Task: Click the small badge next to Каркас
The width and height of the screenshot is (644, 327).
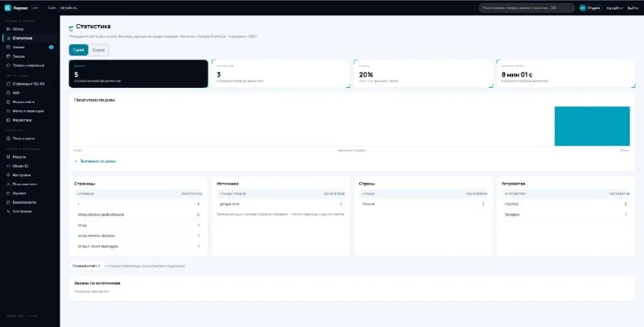Action: (x=35, y=8)
